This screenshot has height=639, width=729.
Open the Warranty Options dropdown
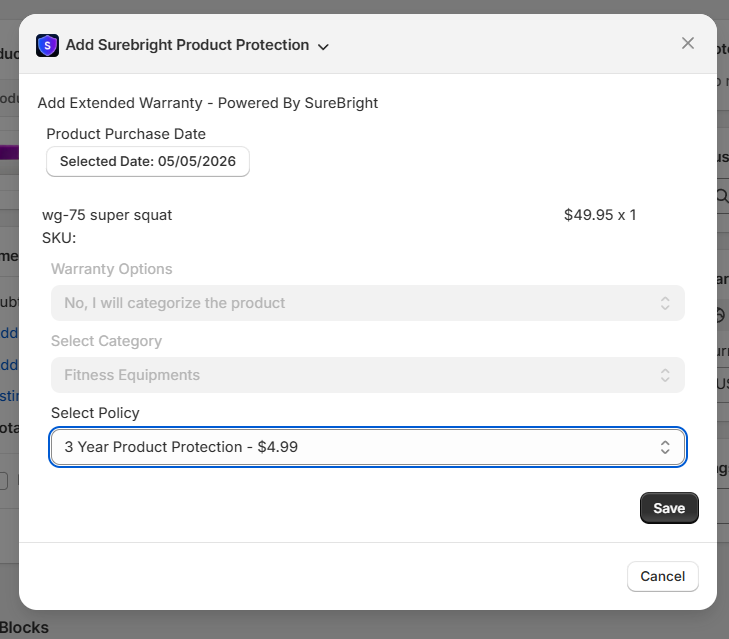point(367,303)
